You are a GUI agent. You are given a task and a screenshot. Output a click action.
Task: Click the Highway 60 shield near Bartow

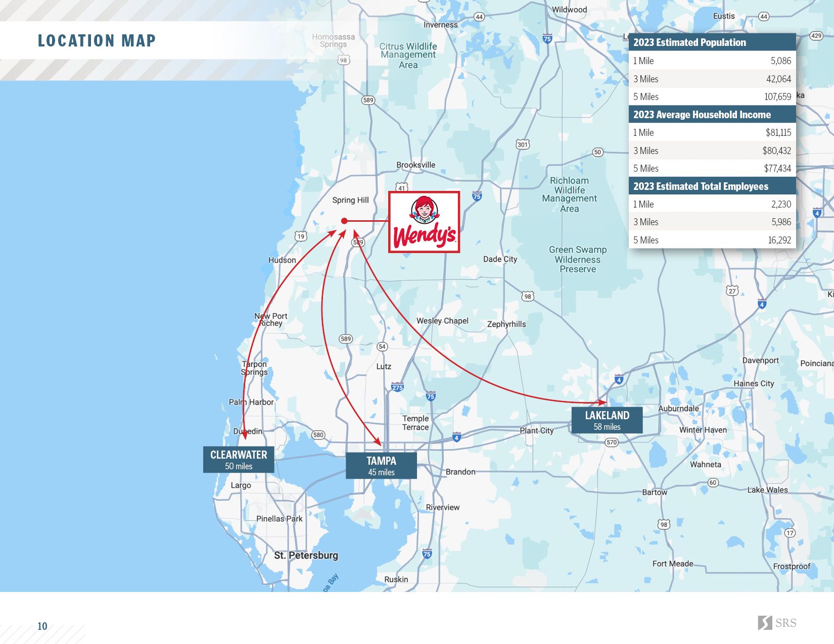tap(713, 482)
